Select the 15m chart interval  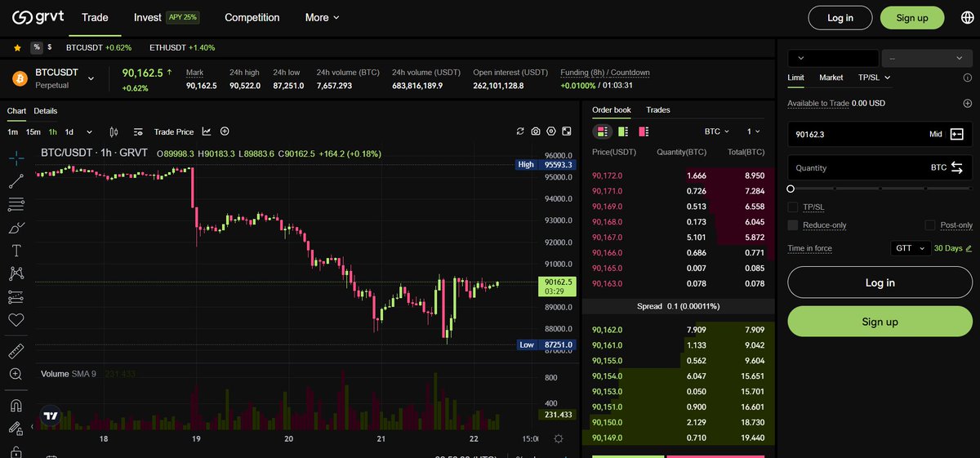pyautogui.click(x=33, y=131)
